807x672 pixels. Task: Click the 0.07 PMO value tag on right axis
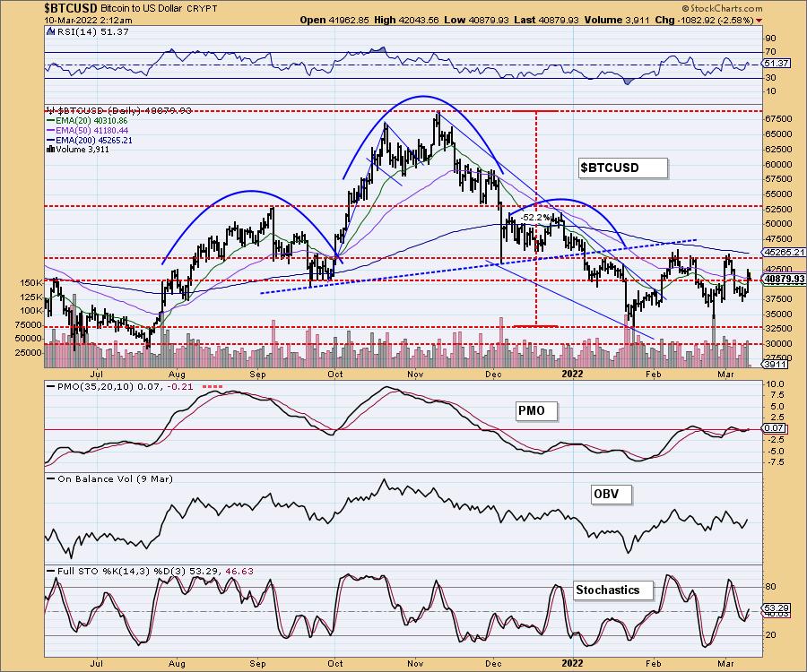point(774,427)
